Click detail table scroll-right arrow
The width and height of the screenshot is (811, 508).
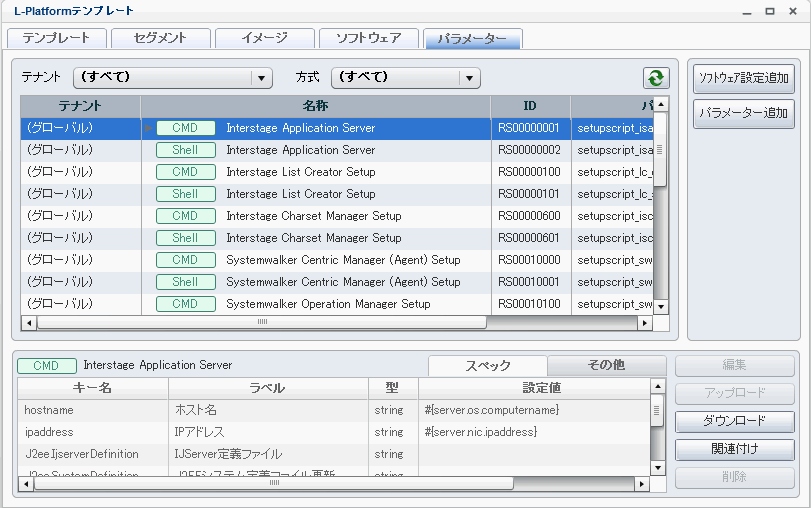(641, 484)
